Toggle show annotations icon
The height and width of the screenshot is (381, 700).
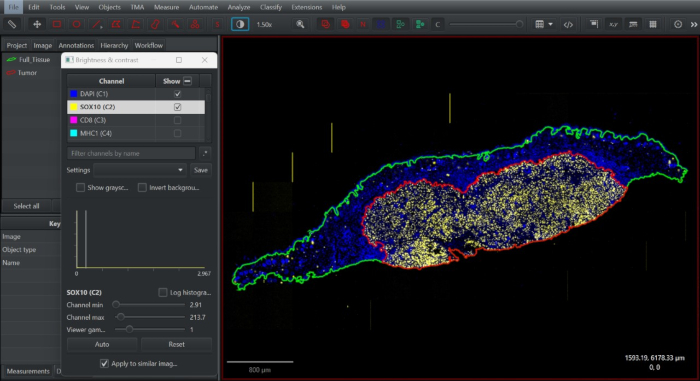coord(325,24)
